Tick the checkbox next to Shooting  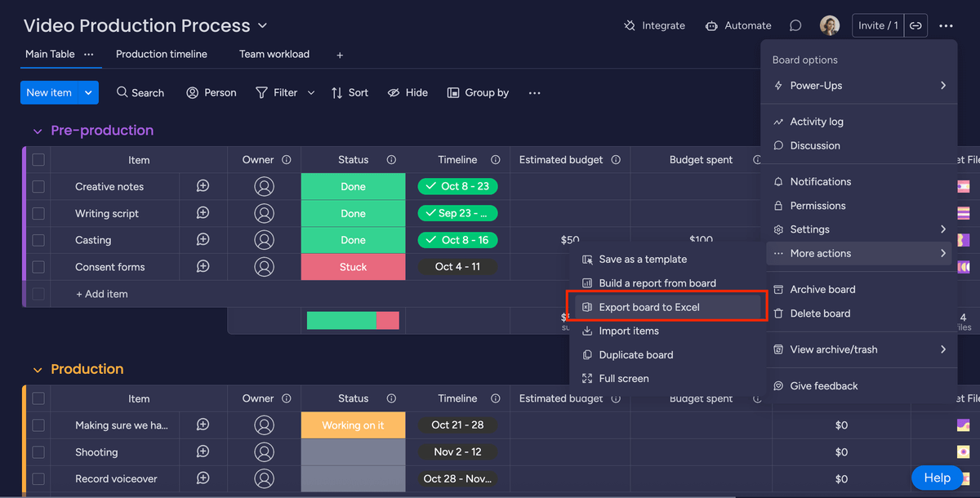click(x=38, y=451)
